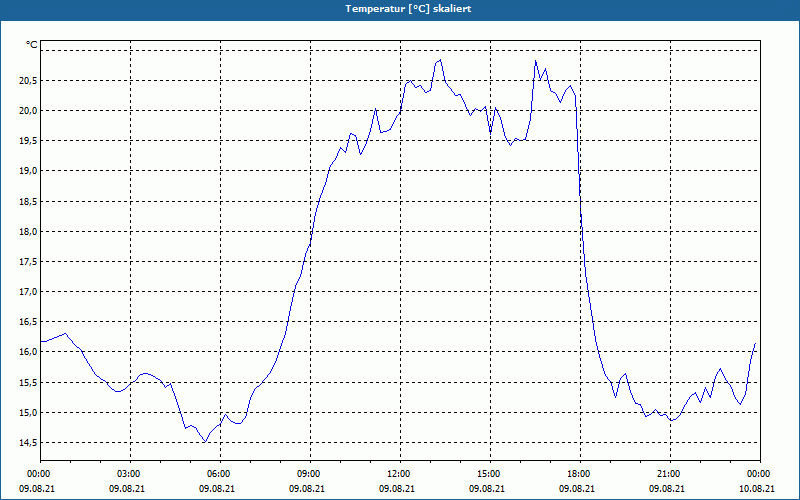The width and height of the screenshot is (800, 500).
Task: Click the 21:00 time label
Action: point(667,474)
